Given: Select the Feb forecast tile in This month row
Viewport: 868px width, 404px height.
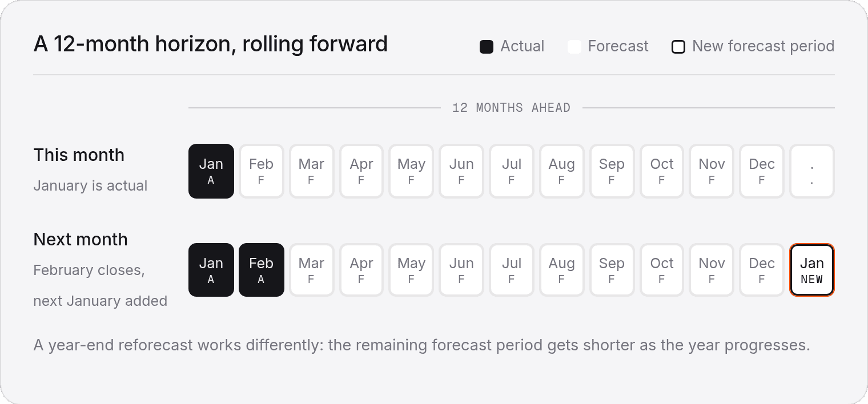Looking at the screenshot, I should [x=262, y=171].
